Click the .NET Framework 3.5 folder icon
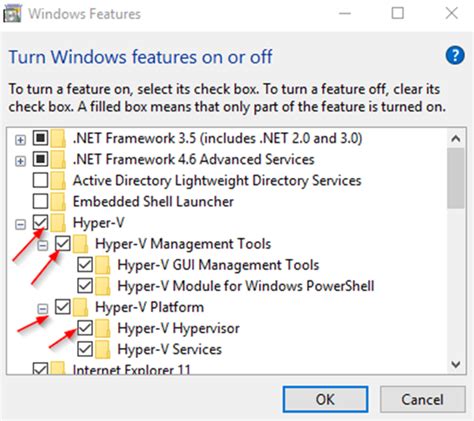Image resolution: width=474 pixels, height=421 pixels. coord(58,138)
